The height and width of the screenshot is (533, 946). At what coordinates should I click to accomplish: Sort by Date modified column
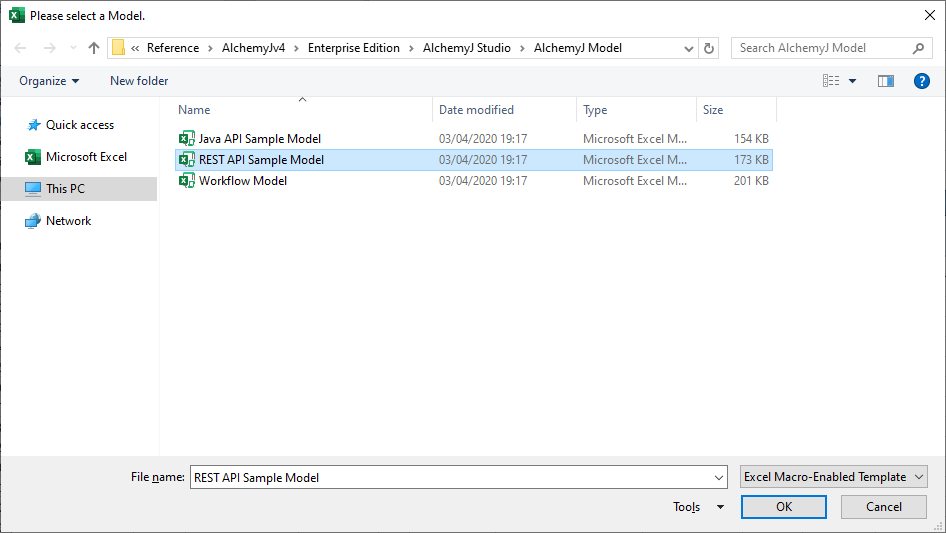(x=504, y=110)
